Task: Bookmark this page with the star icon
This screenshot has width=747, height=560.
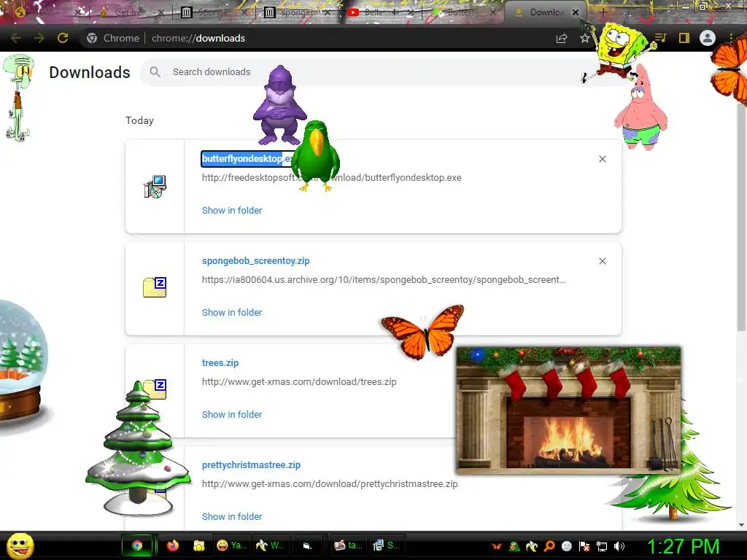Action: coord(584,39)
